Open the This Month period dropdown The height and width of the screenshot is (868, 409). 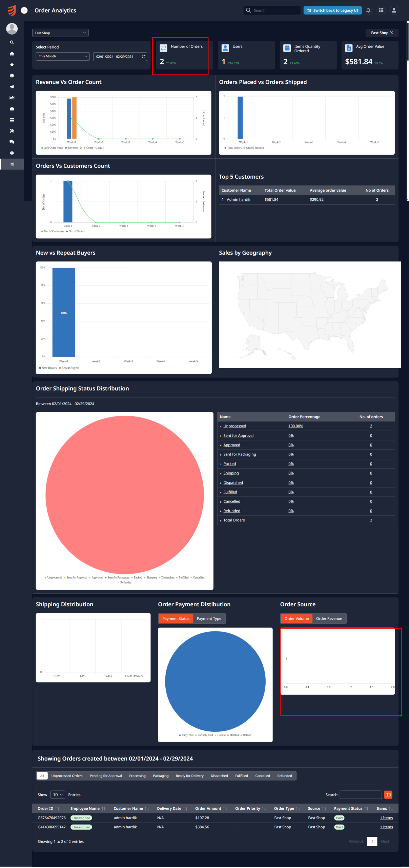[63, 56]
